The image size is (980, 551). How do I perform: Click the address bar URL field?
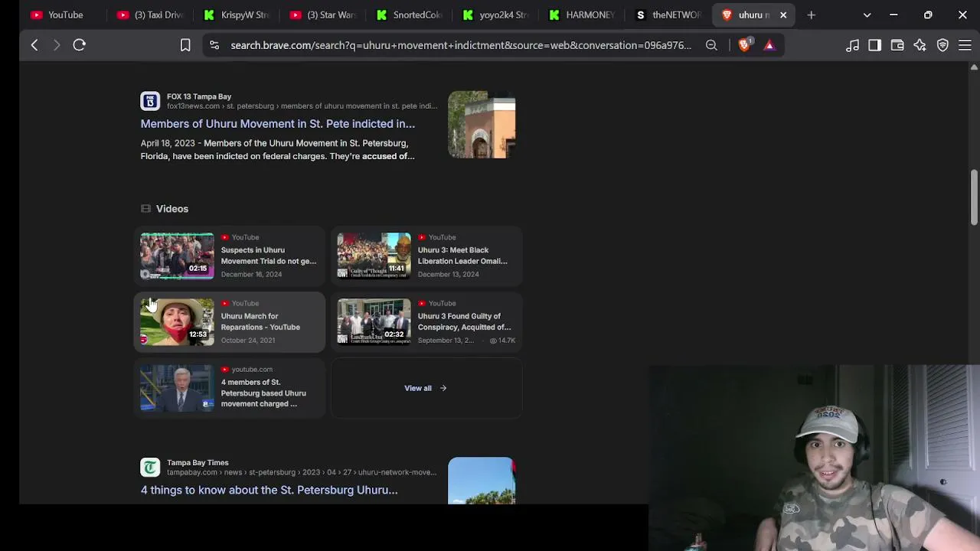click(x=461, y=45)
